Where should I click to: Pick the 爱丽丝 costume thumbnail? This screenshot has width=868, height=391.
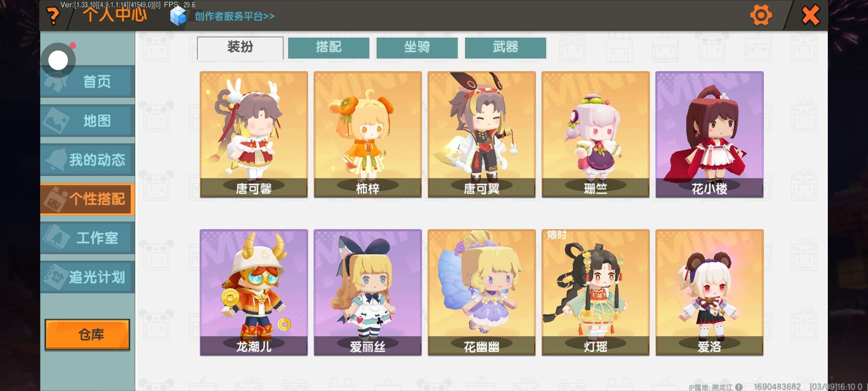click(368, 293)
